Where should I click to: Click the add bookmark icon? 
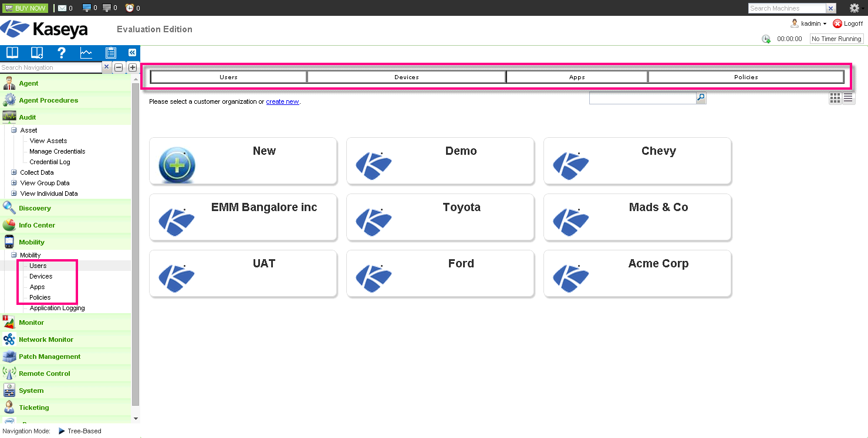(x=37, y=53)
